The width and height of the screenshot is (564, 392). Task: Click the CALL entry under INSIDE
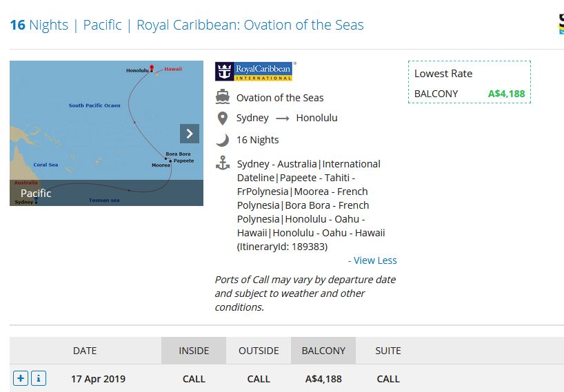(x=194, y=379)
